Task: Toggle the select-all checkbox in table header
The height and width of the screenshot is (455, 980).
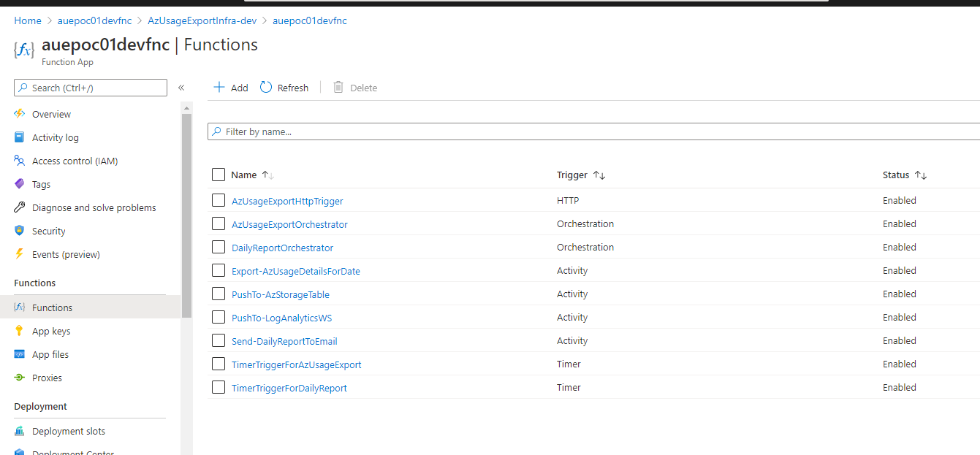Action: click(219, 175)
